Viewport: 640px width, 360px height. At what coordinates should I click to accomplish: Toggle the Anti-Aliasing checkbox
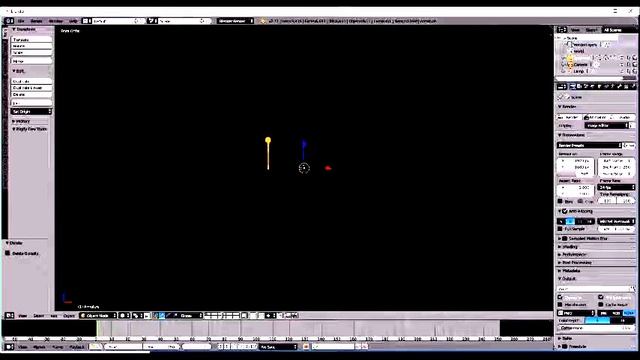click(x=565, y=211)
